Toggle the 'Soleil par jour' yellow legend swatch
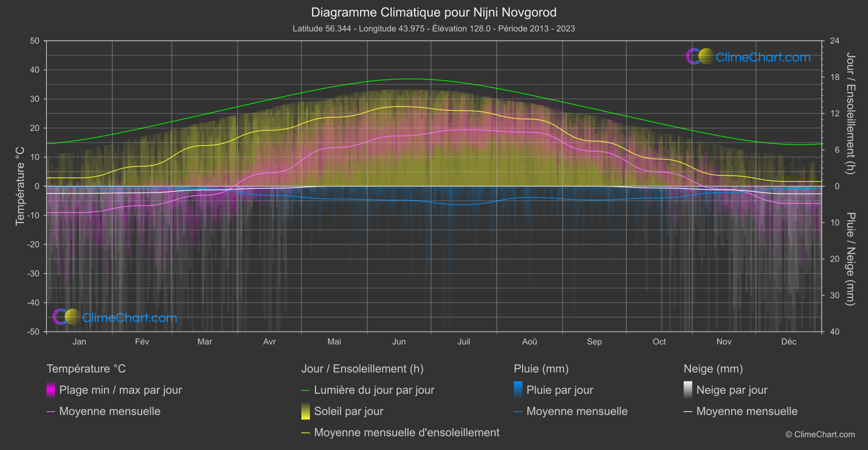The height and width of the screenshot is (450, 868). (306, 411)
